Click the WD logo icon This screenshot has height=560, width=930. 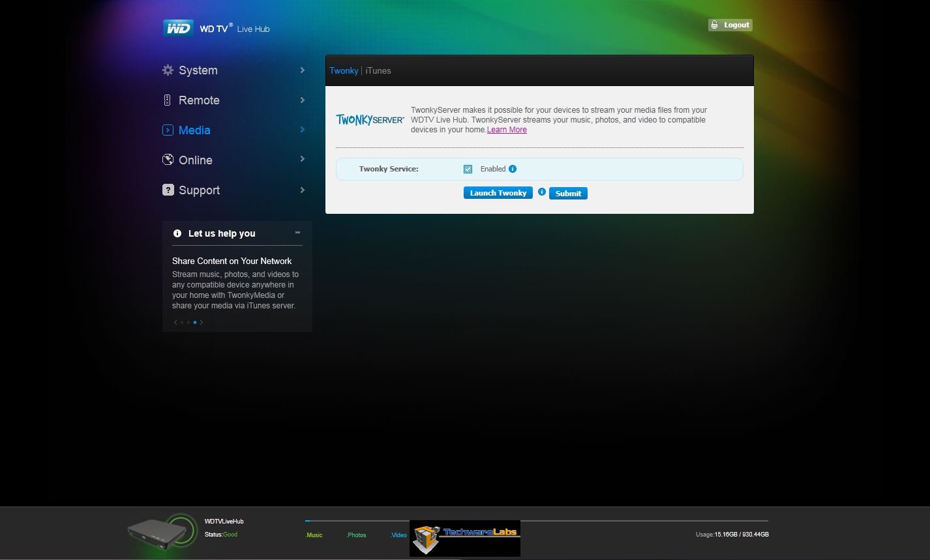(178, 28)
